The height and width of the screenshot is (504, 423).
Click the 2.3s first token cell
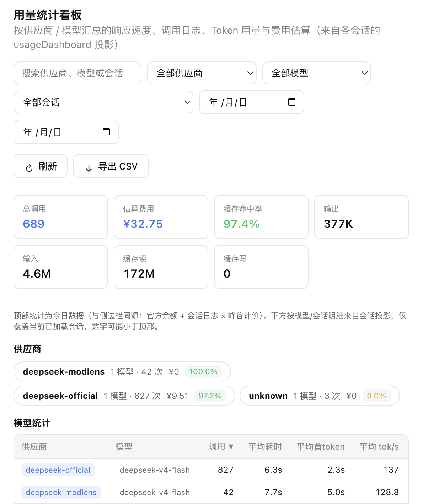pos(336,470)
